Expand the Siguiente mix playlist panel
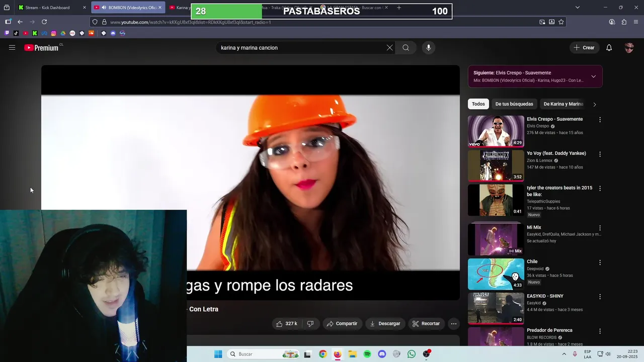This screenshot has width=644, height=362. pyautogui.click(x=593, y=76)
